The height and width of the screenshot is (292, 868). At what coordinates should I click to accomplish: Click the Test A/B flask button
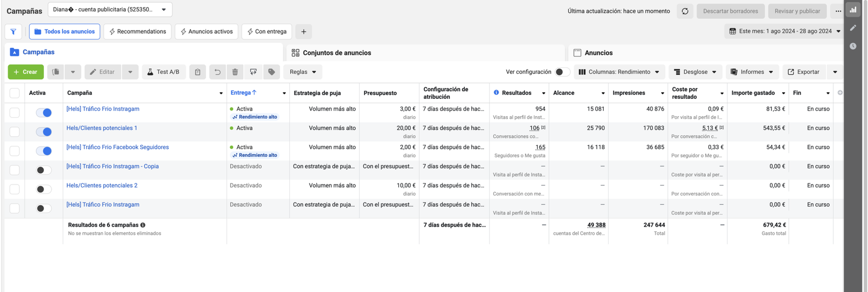(164, 72)
